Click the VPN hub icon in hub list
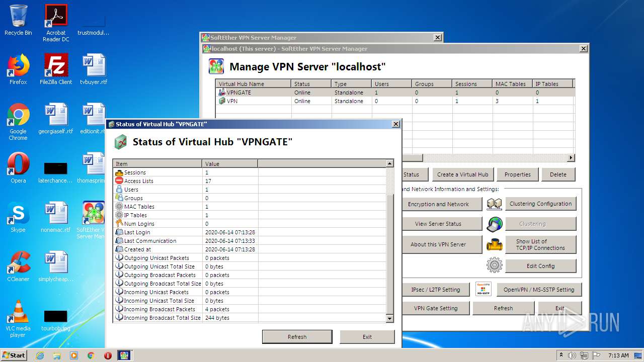 pyautogui.click(x=222, y=101)
